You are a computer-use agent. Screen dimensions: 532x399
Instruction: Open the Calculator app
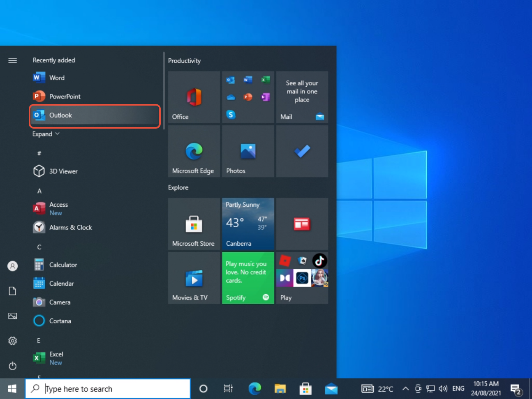pyautogui.click(x=95, y=265)
